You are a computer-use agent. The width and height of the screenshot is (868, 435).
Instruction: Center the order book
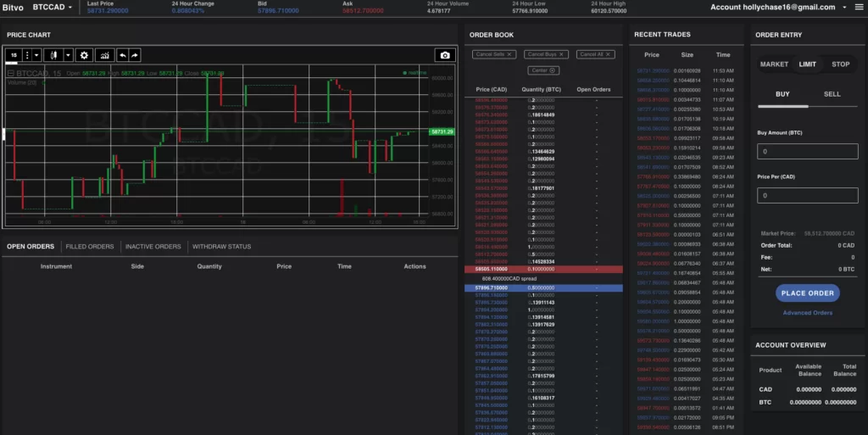pyautogui.click(x=543, y=70)
